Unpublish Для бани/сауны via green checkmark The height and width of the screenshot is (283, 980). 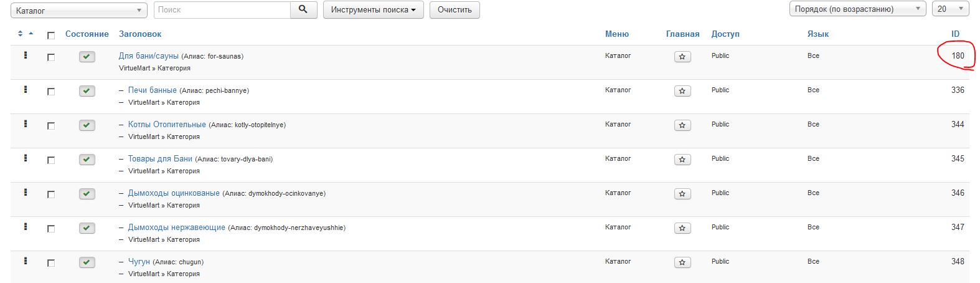(x=87, y=57)
